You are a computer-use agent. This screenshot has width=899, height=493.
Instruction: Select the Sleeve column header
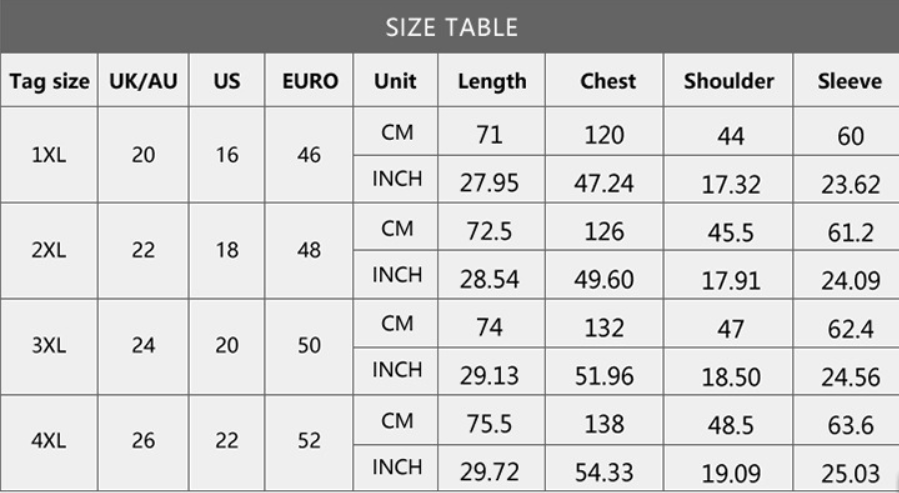click(x=849, y=82)
